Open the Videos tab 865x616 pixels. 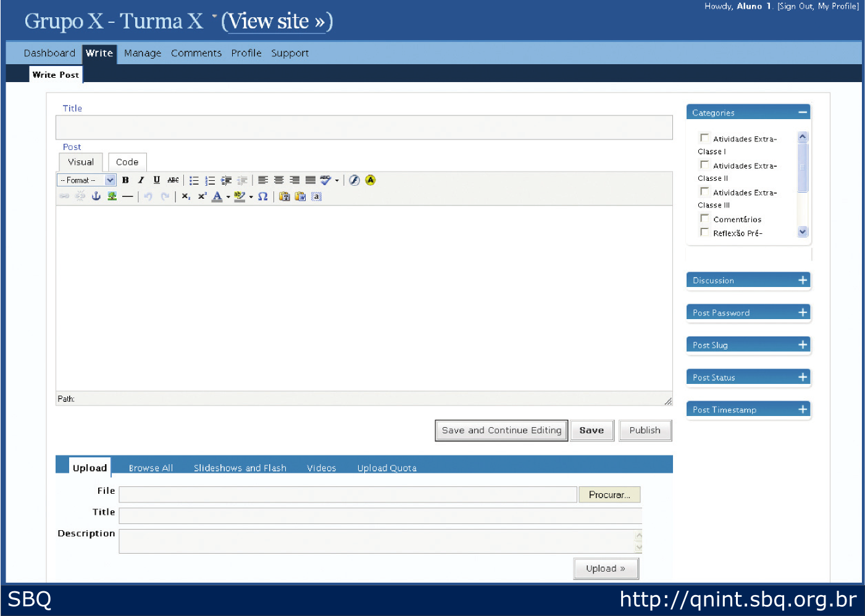322,468
